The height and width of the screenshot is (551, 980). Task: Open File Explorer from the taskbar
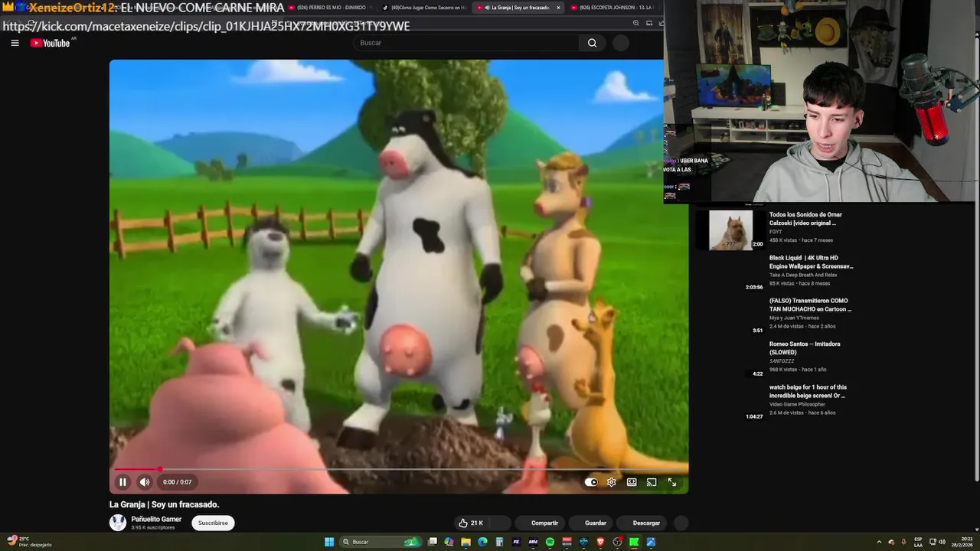(465, 542)
